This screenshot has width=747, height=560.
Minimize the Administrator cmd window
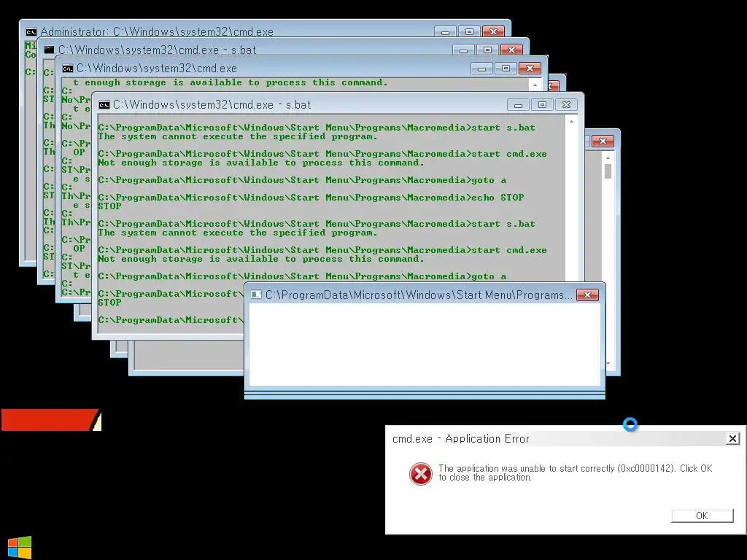coord(445,32)
